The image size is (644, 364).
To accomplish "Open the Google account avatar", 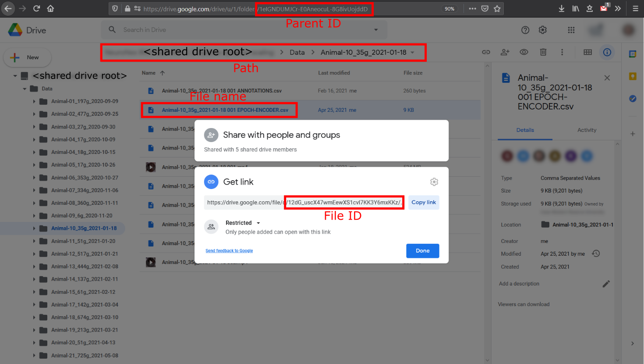I will pos(629,30).
